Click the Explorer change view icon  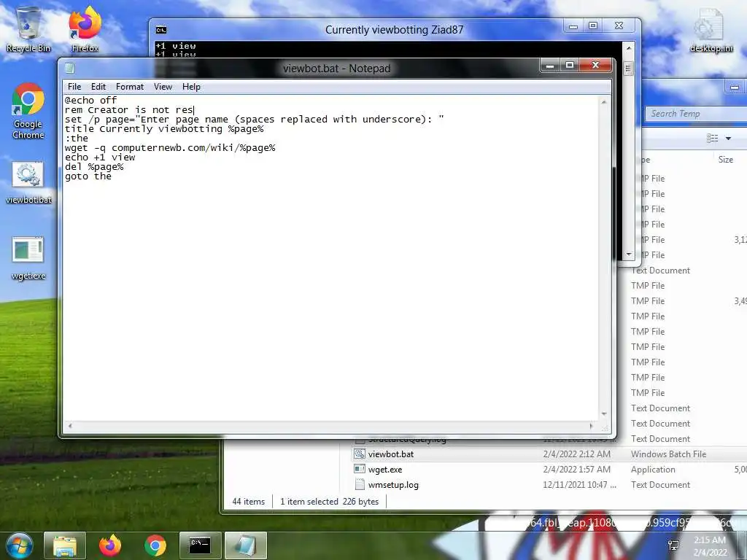[712, 138]
